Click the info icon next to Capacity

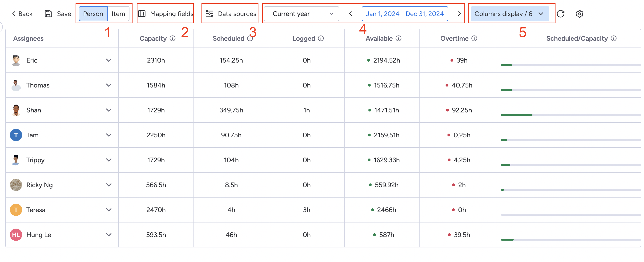[173, 38]
